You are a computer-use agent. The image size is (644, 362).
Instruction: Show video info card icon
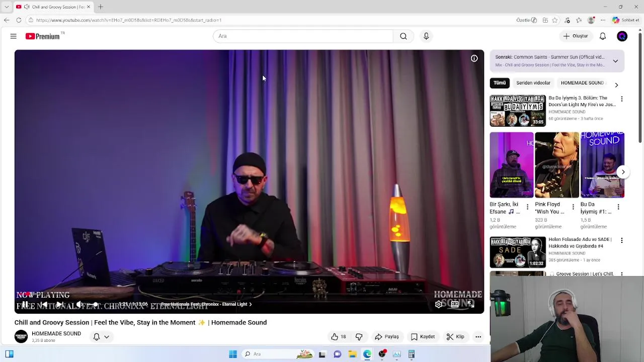(x=474, y=58)
